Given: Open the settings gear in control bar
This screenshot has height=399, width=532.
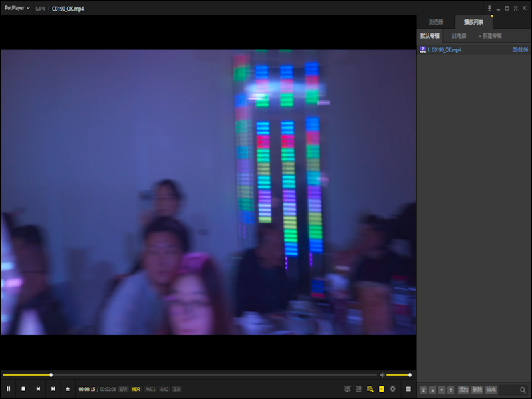Looking at the screenshot, I should [393, 389].
